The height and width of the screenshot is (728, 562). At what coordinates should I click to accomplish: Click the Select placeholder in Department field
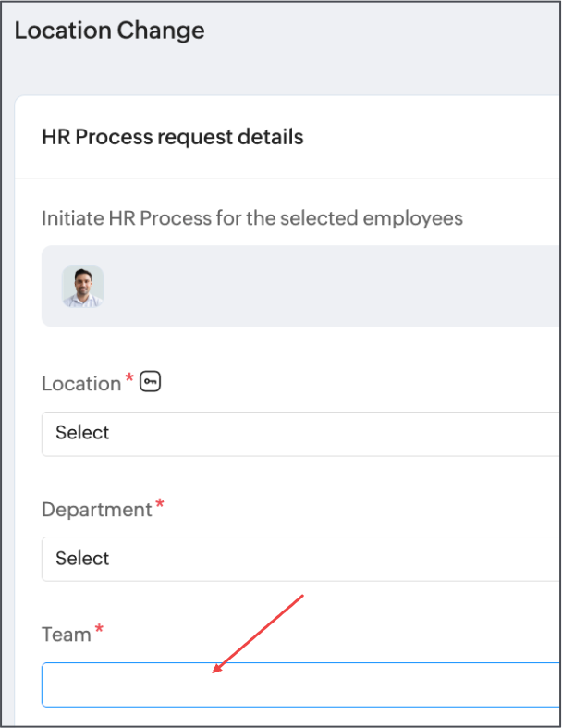82,559
